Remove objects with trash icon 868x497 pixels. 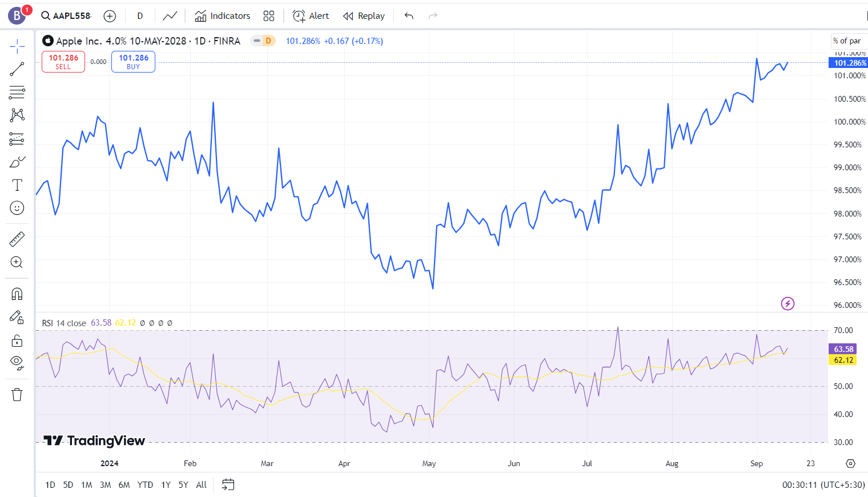pyautogui.click(x=17, y=394)
